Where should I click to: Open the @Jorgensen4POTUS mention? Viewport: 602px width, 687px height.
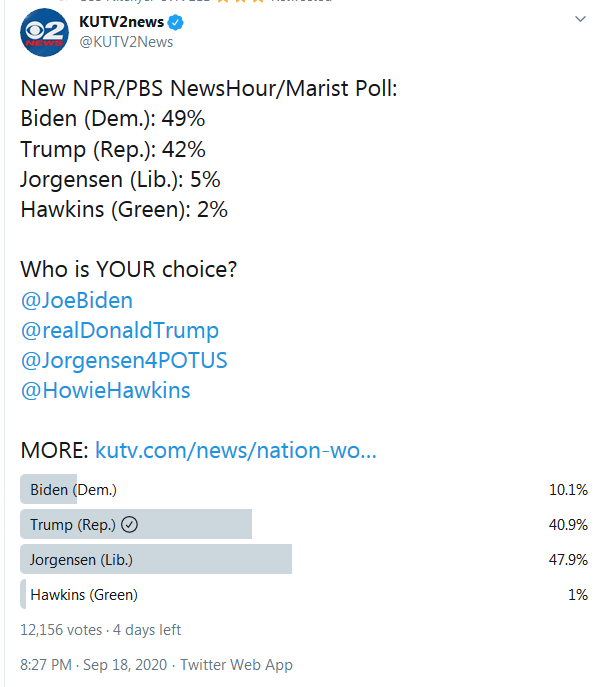click(x=124, y=361)
